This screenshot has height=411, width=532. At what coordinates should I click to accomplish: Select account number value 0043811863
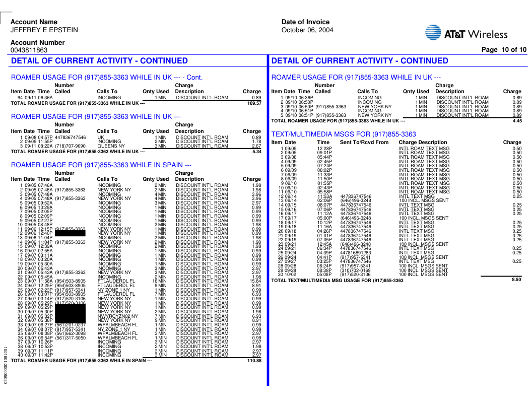click(29, 50)
